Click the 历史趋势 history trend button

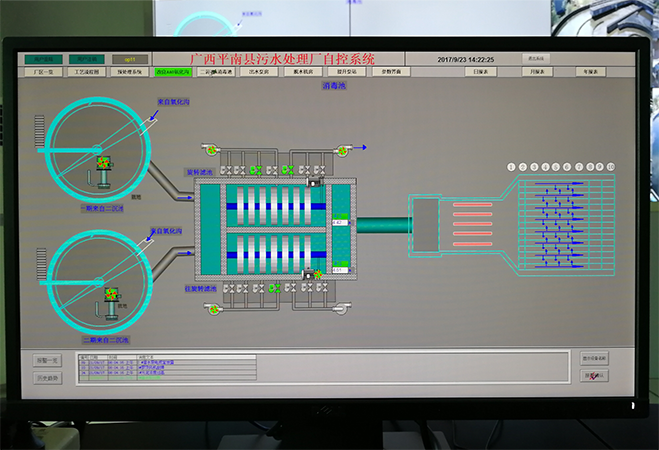point(49,378)
